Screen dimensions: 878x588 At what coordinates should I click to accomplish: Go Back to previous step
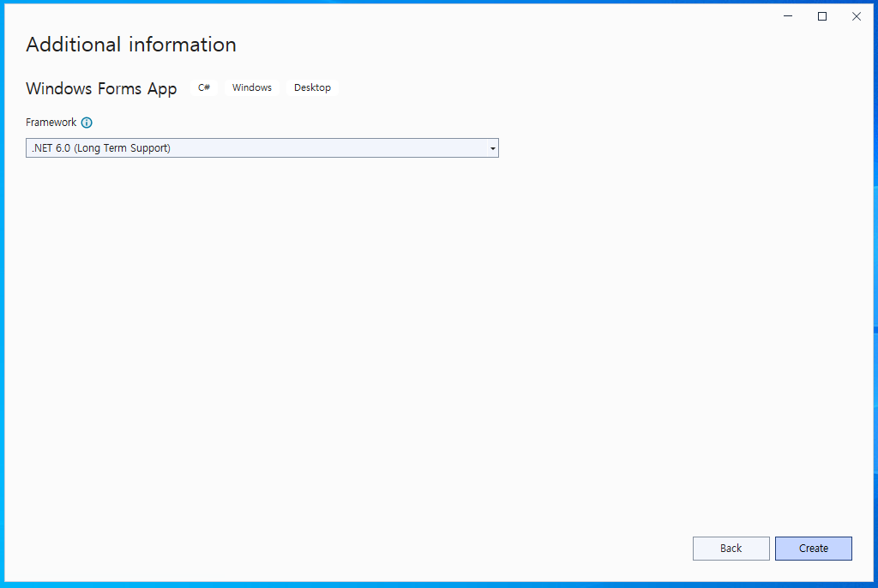pos(731,549)
